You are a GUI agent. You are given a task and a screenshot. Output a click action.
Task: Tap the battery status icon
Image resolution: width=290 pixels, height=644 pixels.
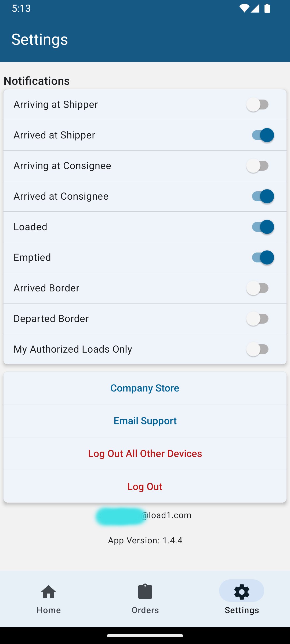pyautogui.click(x=267, y=8)
